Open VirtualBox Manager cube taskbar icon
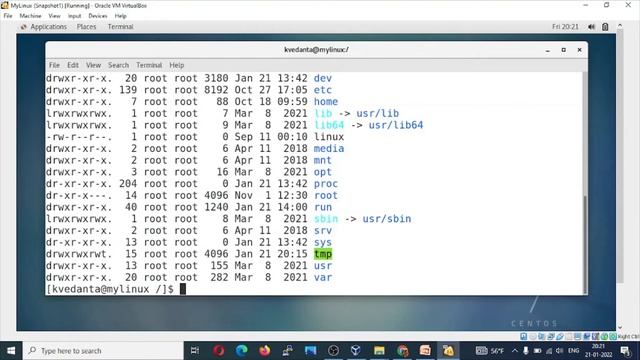 (356, 351)
